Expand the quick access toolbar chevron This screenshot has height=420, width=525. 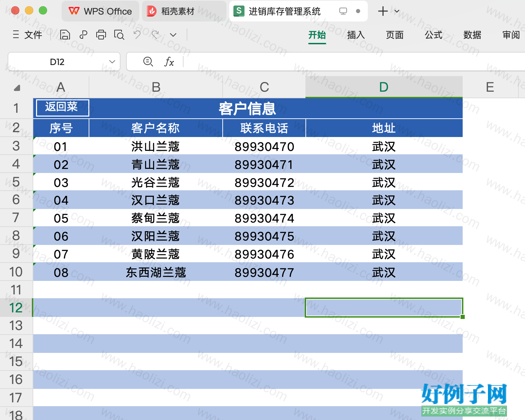[x=173, y=35]
